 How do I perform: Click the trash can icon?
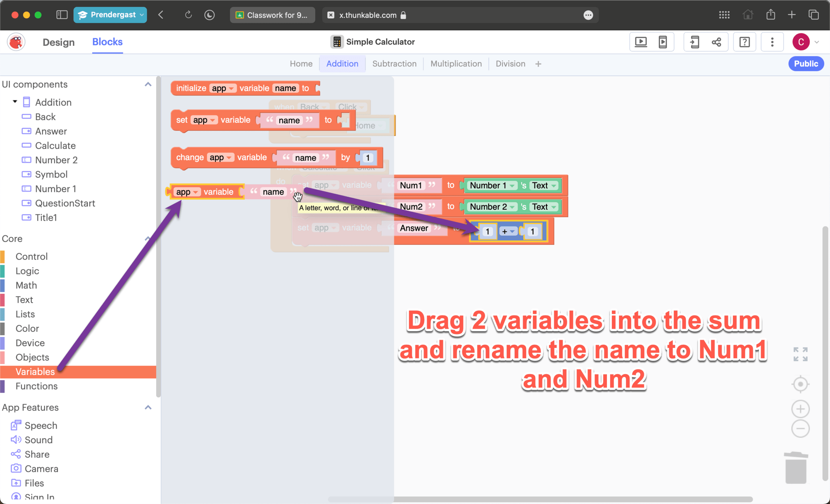(x=796, y=468)
